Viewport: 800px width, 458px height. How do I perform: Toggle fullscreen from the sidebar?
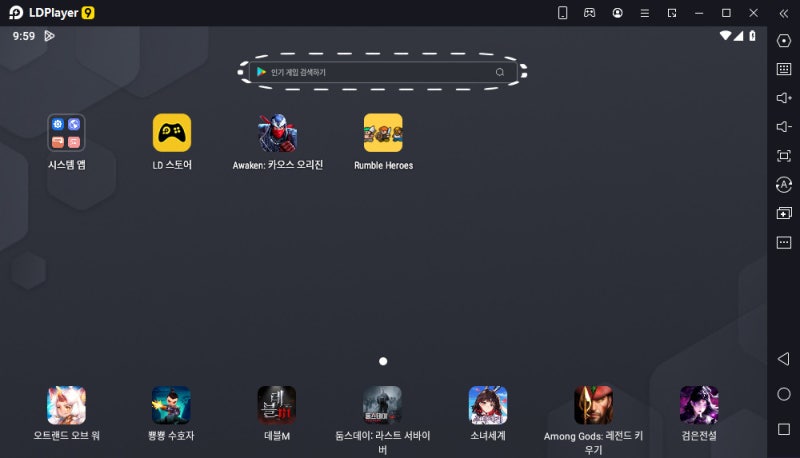coord(784,156)
